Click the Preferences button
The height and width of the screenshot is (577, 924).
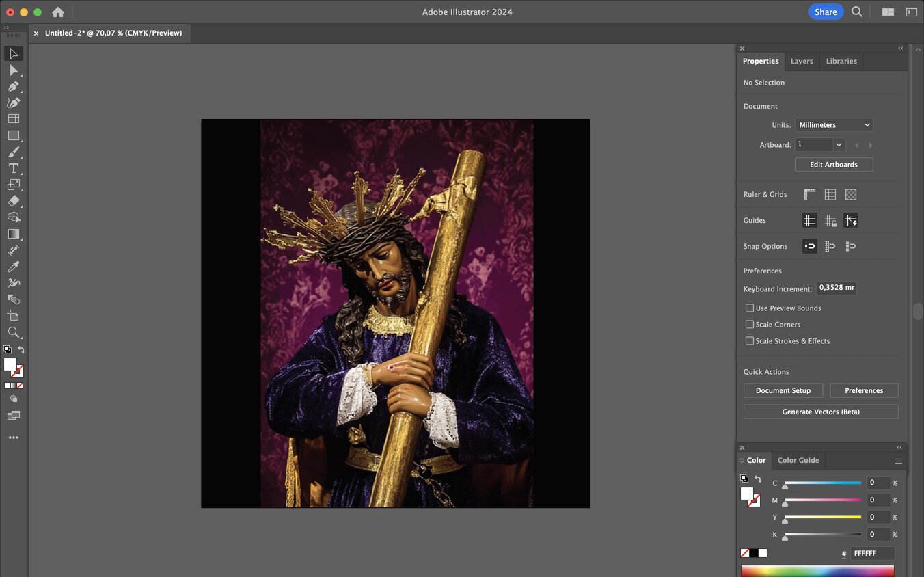click(x=864, y=391)
